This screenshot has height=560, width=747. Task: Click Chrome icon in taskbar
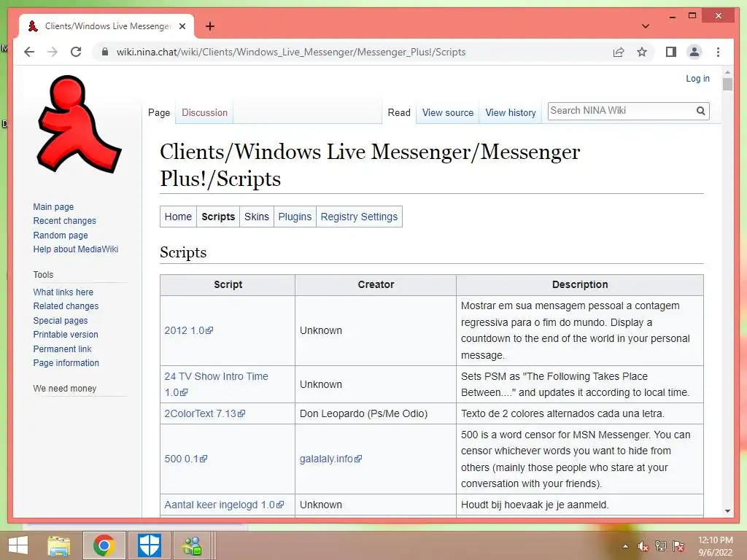(104, 545)
